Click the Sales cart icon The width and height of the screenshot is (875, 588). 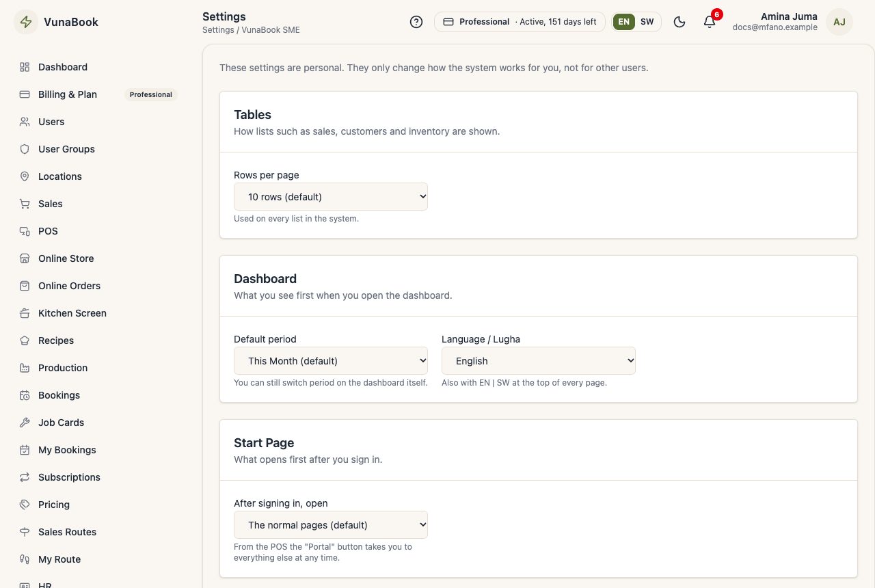(25, 204)
